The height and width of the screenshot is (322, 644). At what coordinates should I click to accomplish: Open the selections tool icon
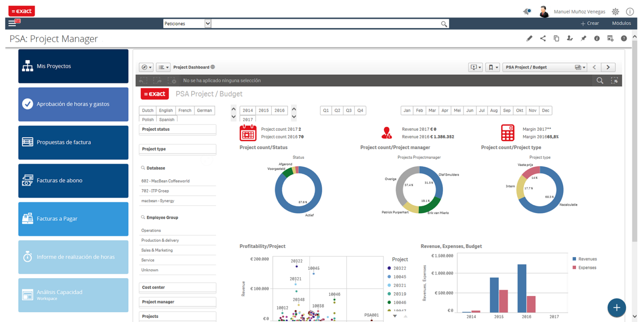[x=614, y=80]
